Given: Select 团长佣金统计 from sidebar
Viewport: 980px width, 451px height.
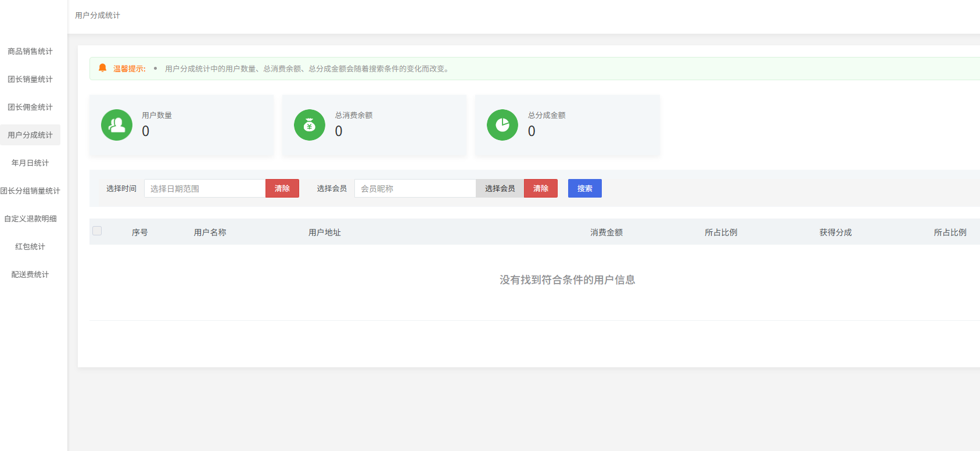Looking at the screenshot, I should click(30, 107).
